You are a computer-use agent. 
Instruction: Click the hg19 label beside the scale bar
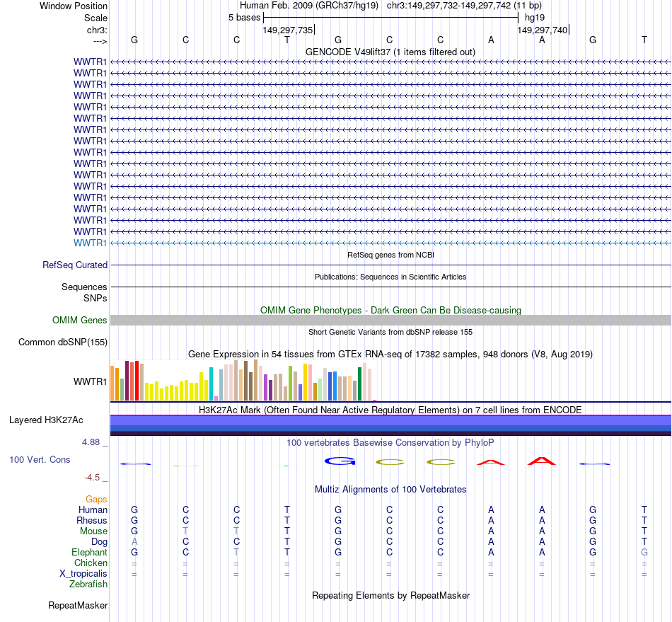tap(535, 18)
